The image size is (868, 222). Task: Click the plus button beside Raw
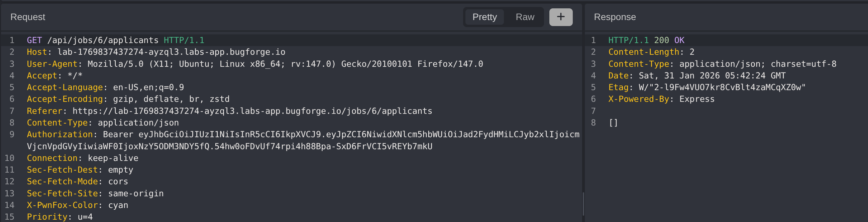560,17
